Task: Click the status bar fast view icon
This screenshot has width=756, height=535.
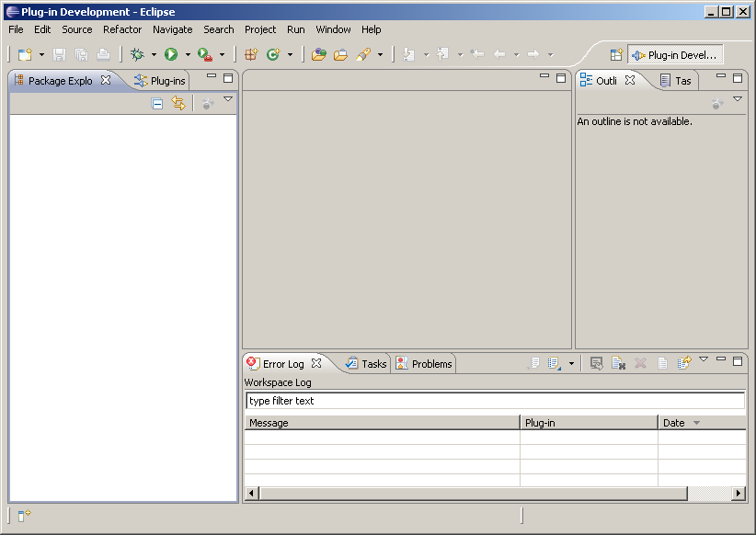Action: (24, 516)
